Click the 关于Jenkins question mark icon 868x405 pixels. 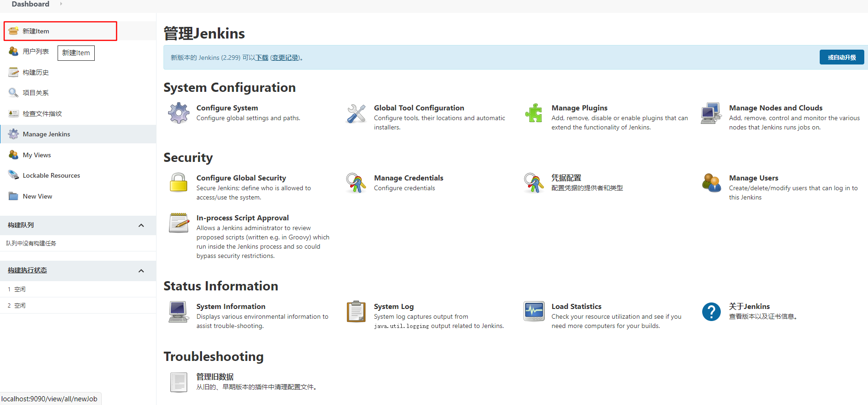[711, 312]
